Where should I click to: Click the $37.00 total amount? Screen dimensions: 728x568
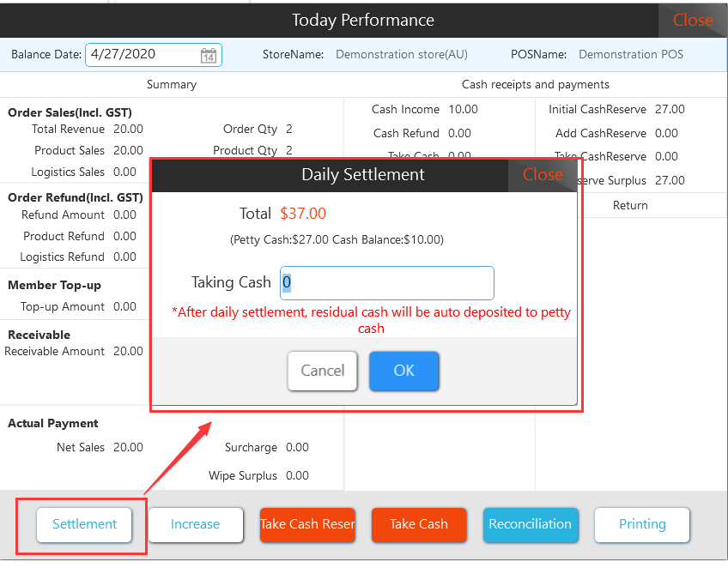pyautogui.click(x=303, y=214)
